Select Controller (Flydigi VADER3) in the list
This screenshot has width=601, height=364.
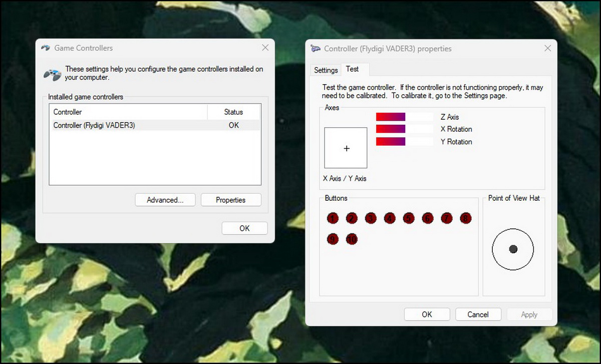[94, 125]
